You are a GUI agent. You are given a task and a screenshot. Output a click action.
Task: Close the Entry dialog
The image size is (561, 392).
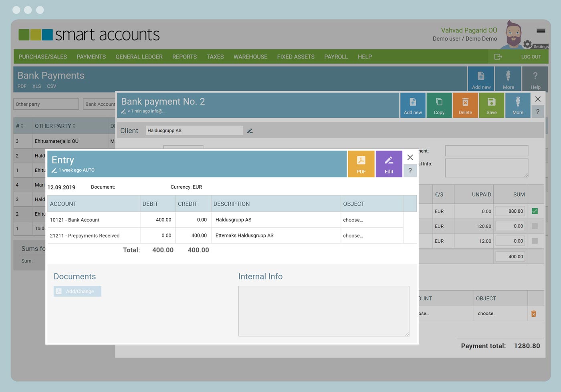(410, 157)
